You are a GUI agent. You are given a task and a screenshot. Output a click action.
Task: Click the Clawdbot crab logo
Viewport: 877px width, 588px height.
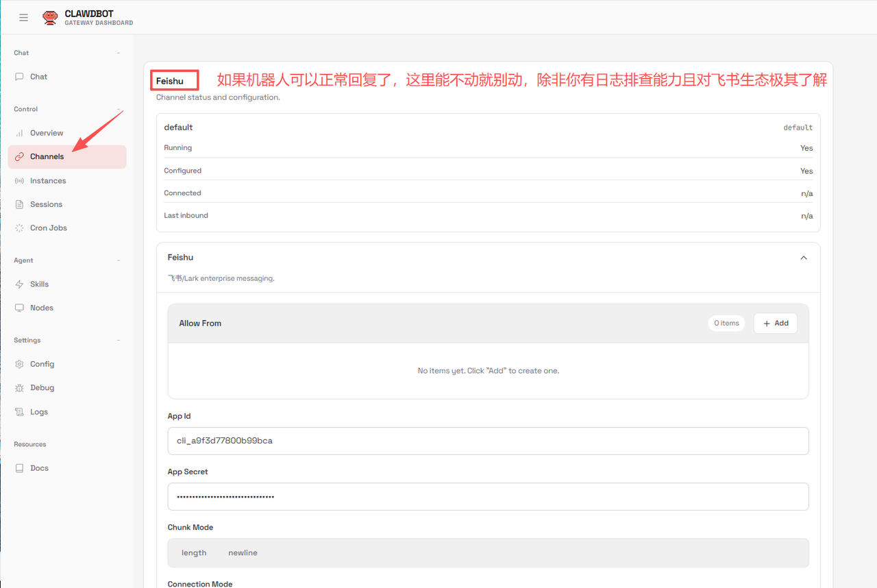50,18
